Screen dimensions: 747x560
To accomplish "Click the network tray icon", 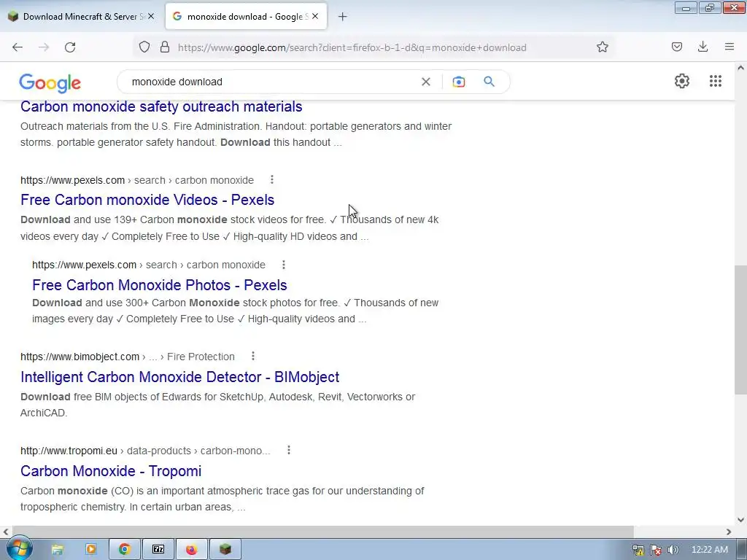I will click(638, 550).
